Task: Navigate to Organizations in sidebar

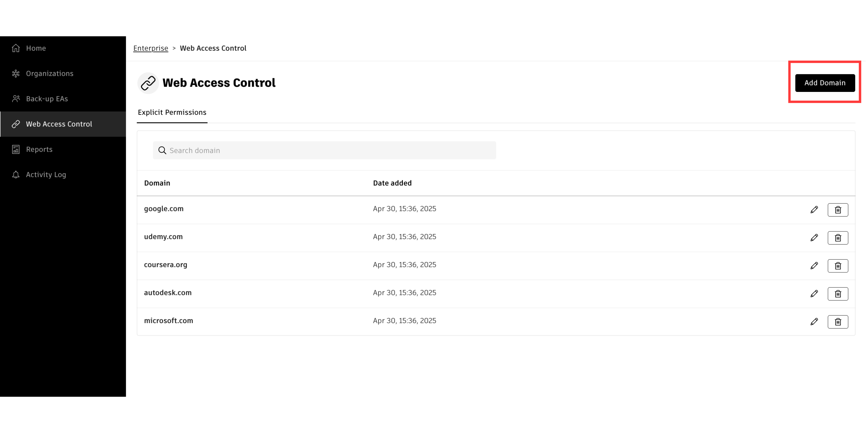Action: [x=49, y=74]
